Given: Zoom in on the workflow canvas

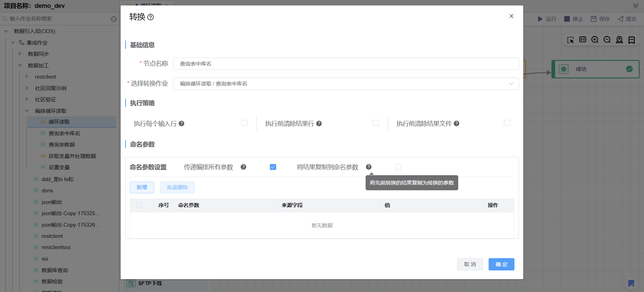Looking at the screenshot, I should tap(595, 40).
